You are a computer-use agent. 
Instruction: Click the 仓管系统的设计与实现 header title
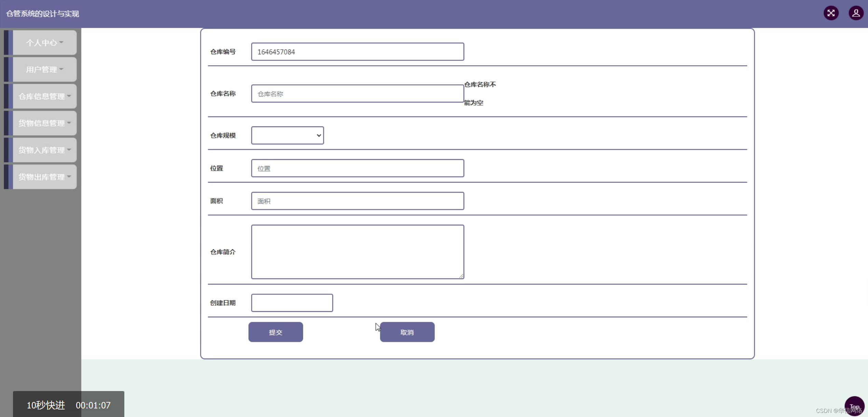pos(43,14)
